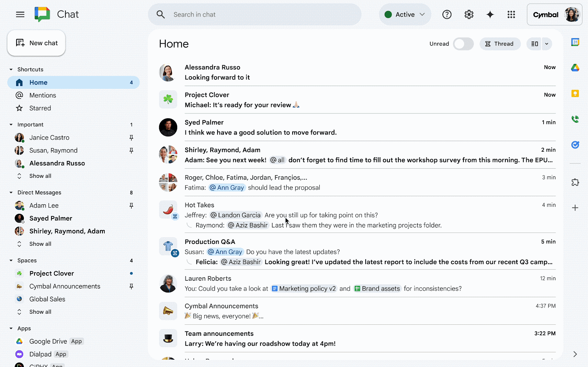Select Mentions in the Shortcuts list

point(43,96)
